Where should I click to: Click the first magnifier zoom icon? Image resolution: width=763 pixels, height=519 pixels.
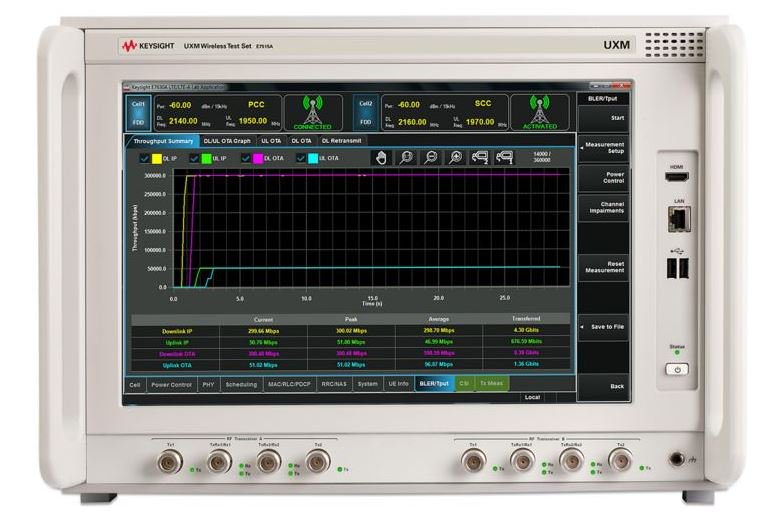[406, 158]
